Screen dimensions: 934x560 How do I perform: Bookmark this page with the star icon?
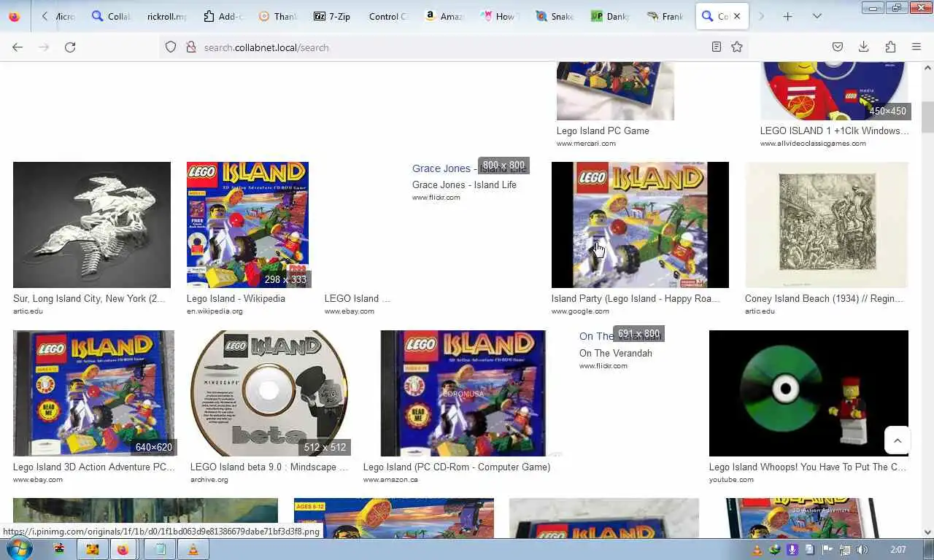[x=737, y=47]
